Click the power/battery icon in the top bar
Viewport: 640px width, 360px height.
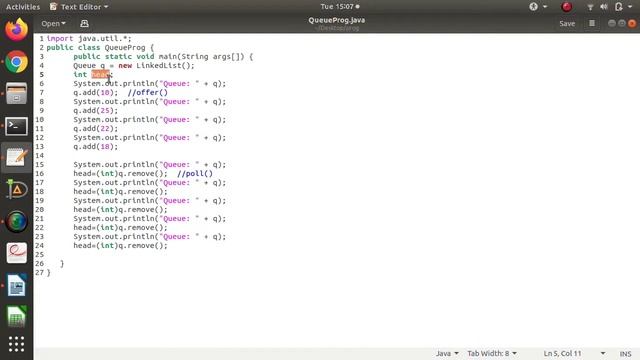tap(619, 7)
